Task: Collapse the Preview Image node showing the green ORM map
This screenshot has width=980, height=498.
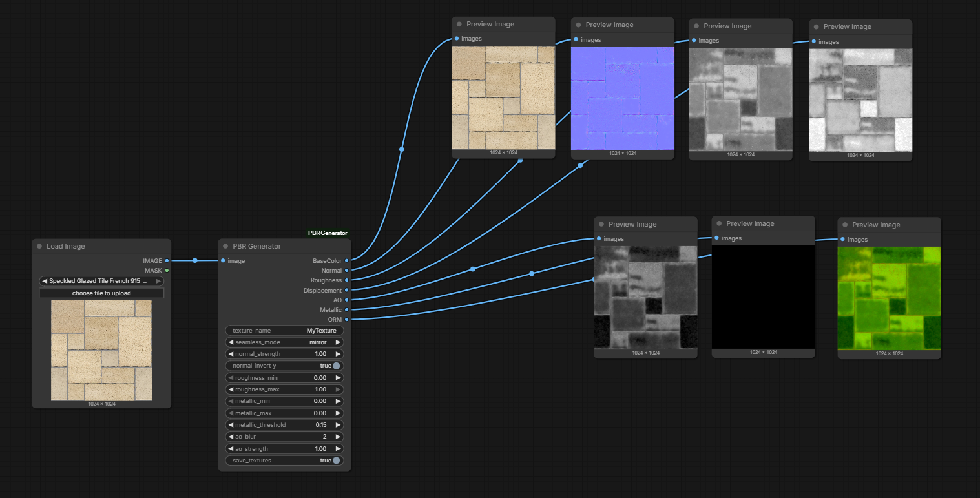Action: pyautogui.click(x=845, y=225)
